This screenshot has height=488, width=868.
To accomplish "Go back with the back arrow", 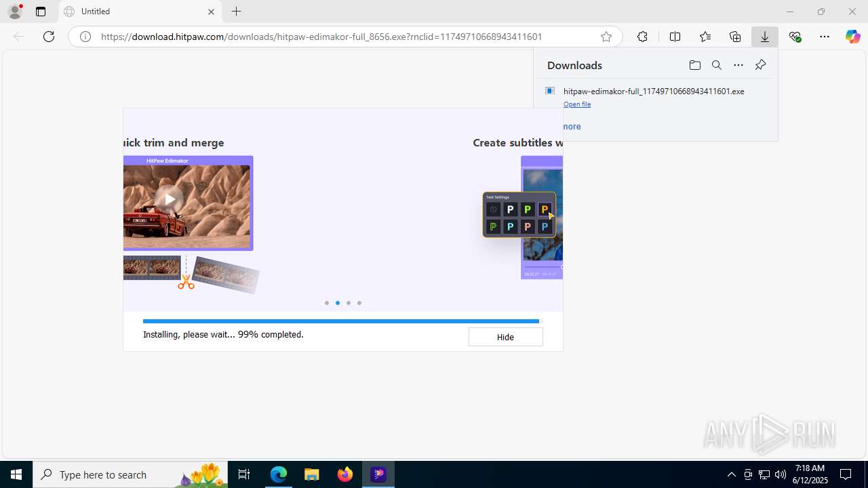I will (19, 37).
